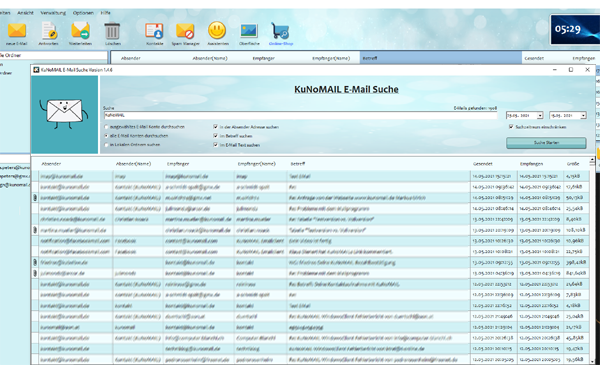Image resolution: width=600 pixels, height=365 pixels.
Task: Open the Ansicht menu
Action: pos(25,13)
